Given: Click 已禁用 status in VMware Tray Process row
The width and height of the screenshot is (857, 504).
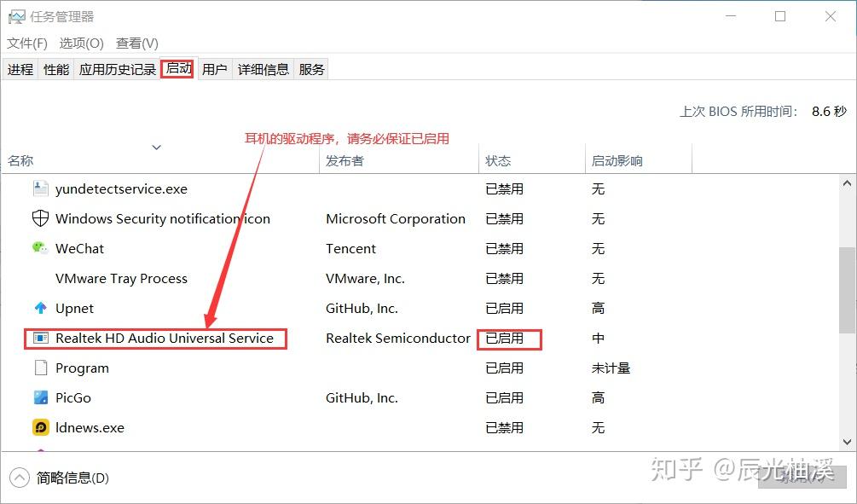Looking at the screenshot, I should click(x=505, y=278).
